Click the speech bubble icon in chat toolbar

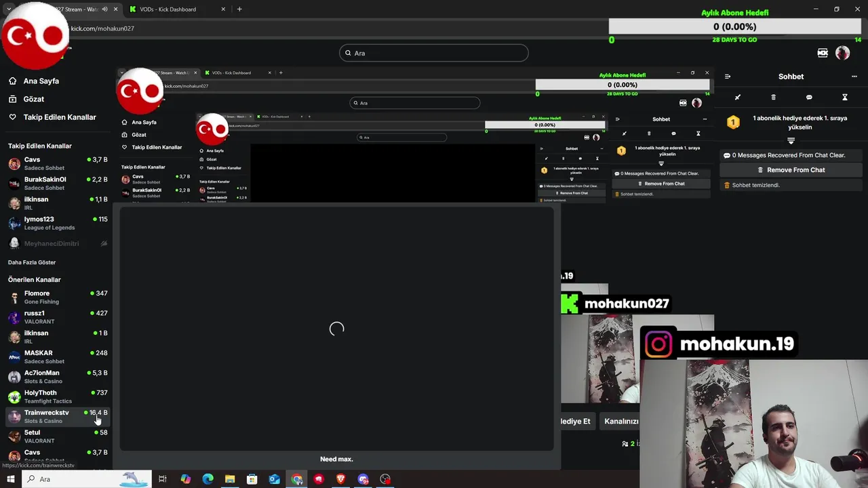809,97
